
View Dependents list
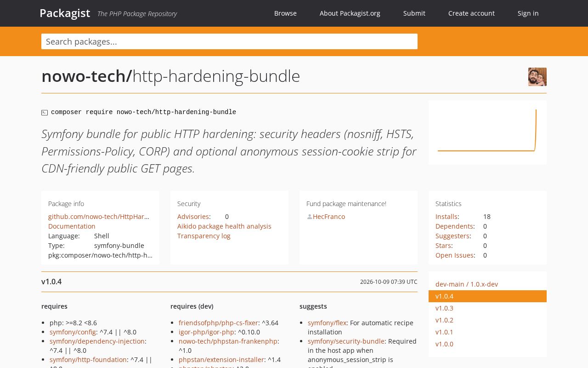pos(454,226)
